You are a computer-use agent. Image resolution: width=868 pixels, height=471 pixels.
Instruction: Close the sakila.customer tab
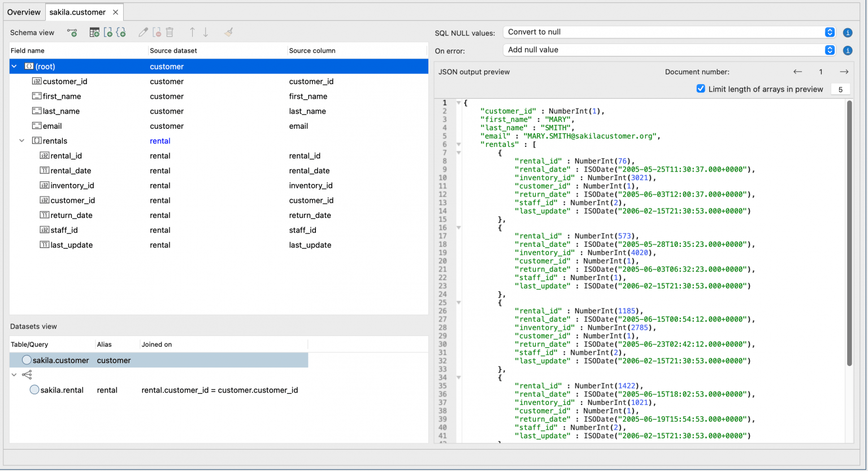point(115,12)
